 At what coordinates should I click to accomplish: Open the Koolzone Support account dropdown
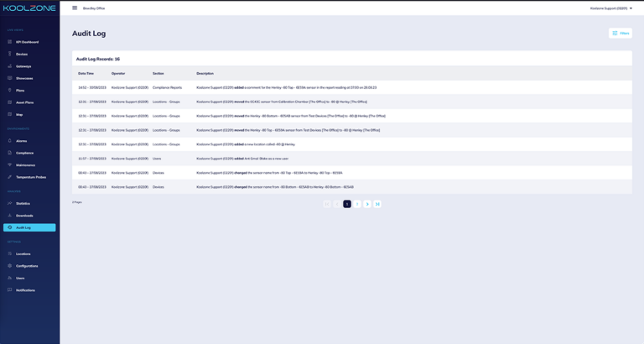(610, 8)
